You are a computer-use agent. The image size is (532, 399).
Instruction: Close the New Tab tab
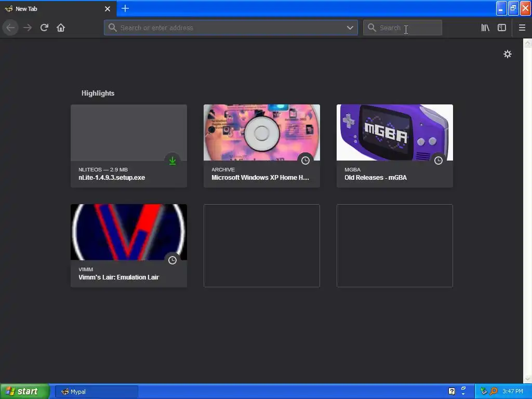[x=108, y=9]
